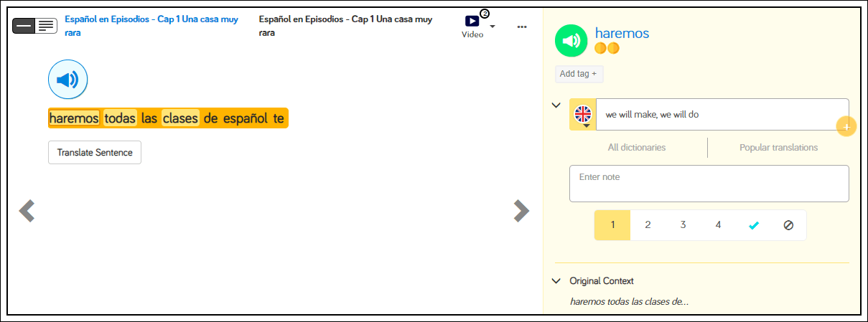Switch to All dictionaries tab

click(636, 148)
